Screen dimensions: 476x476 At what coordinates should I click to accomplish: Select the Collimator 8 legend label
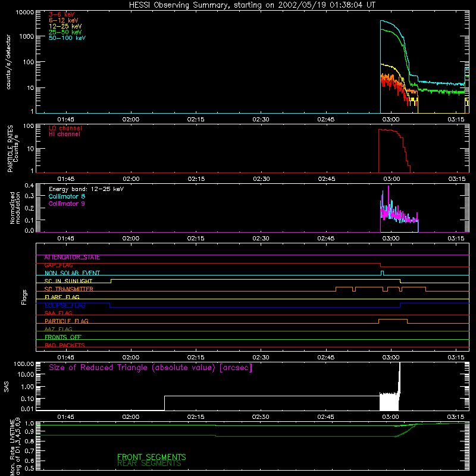click(67, 196)
